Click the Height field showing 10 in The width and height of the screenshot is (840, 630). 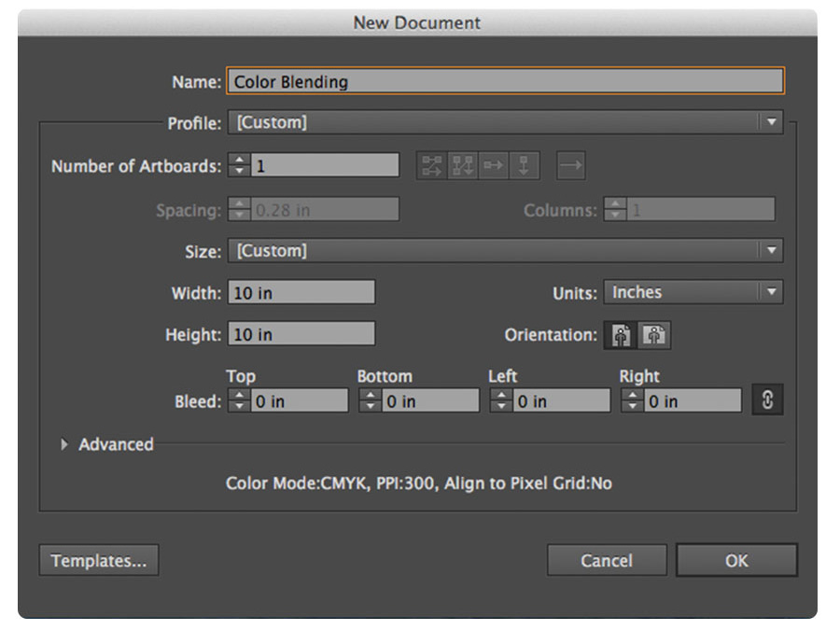point(301,334)
